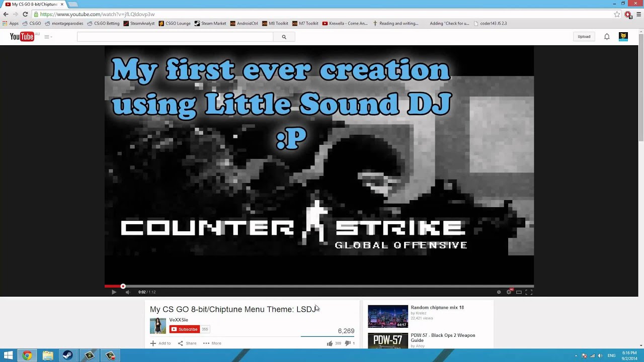644x362 pixels.
Task: Open the Watch Later clock icon
Action: [499, 292]
